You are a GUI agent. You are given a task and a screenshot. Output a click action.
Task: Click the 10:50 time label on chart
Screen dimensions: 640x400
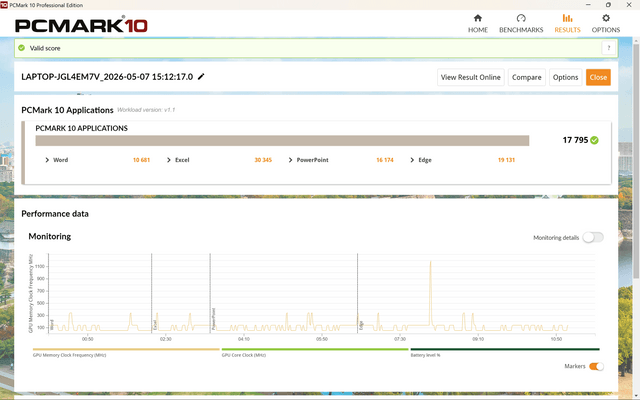coord(556,339)
